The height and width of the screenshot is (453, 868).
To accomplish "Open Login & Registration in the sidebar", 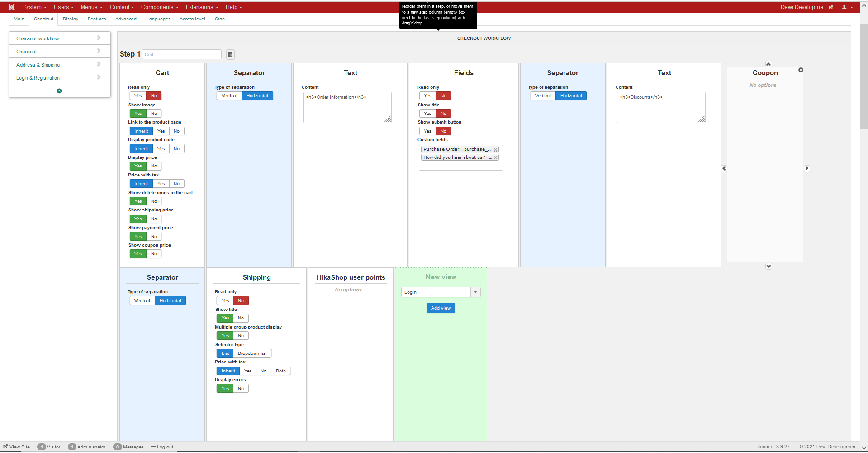I will tap(38, 78).
